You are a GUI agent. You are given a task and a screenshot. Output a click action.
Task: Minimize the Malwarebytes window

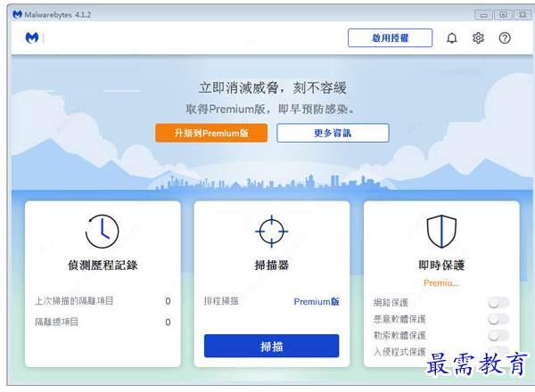[x=483, y=14]
